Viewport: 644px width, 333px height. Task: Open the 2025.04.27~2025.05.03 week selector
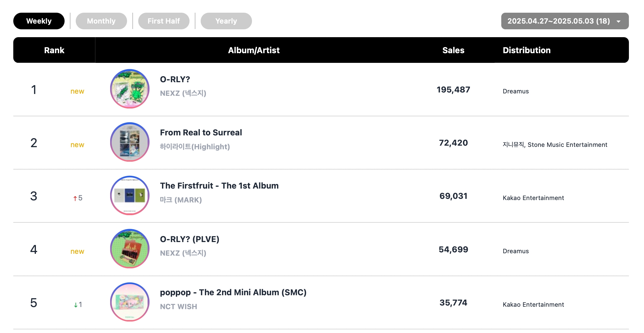(565, 21)
